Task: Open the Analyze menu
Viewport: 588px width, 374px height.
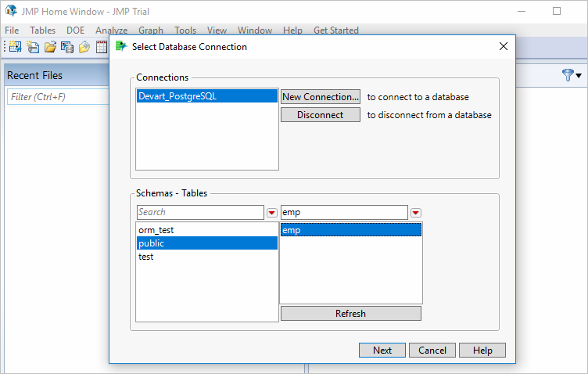Action: click(111, 31)
